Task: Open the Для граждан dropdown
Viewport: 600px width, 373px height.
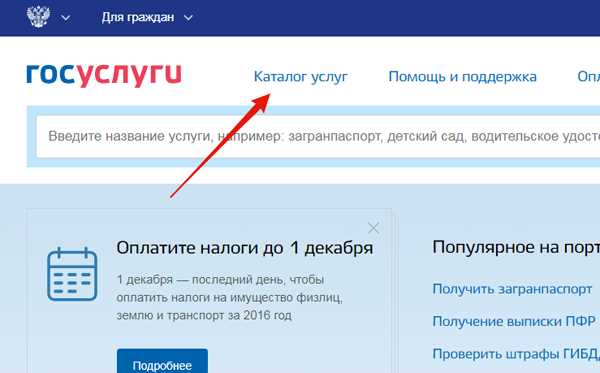Action: click(x=147, y=18)
